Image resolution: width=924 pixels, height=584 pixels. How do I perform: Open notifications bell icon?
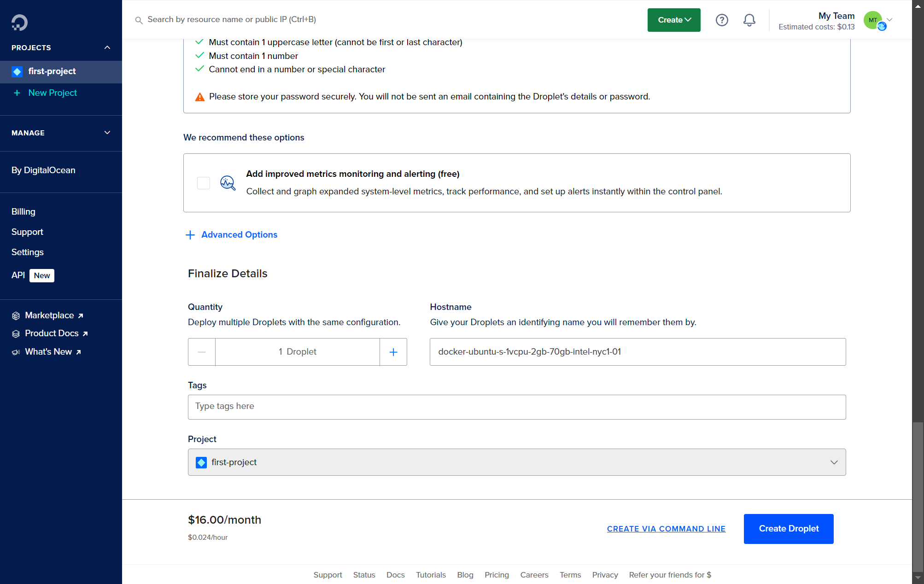(749, 20)
